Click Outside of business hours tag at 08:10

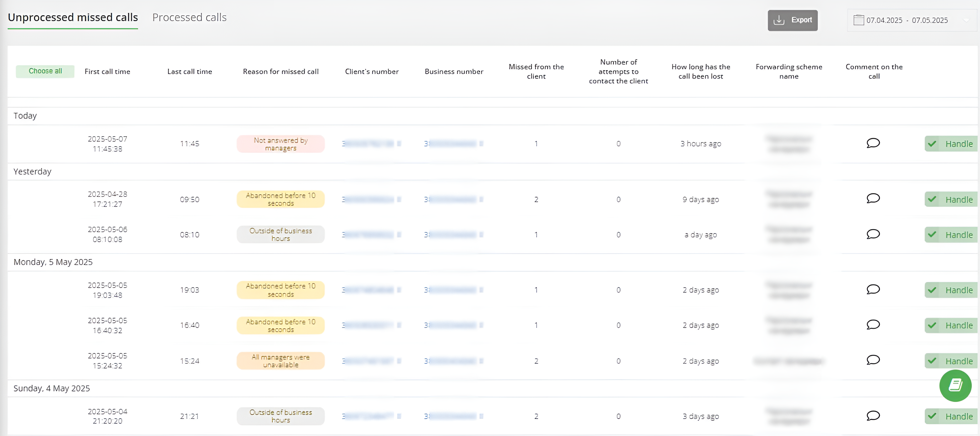pos(281,234)
